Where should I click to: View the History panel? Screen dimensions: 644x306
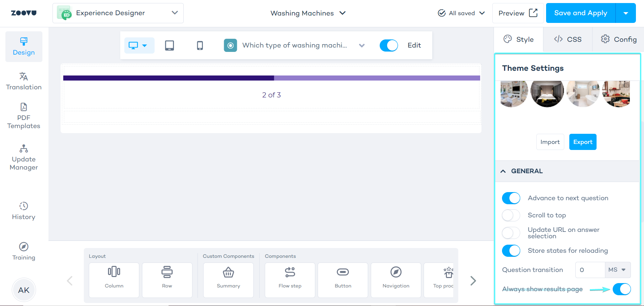24,211
